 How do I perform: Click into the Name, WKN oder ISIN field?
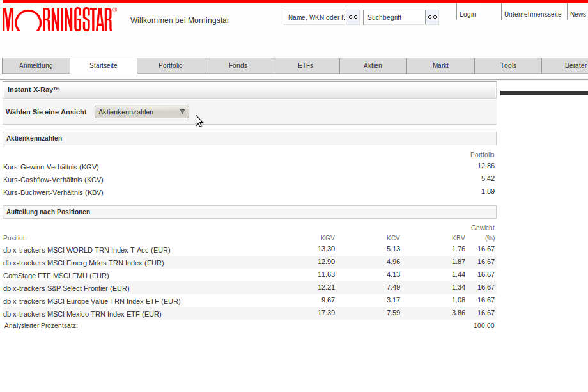pos(314,17)
